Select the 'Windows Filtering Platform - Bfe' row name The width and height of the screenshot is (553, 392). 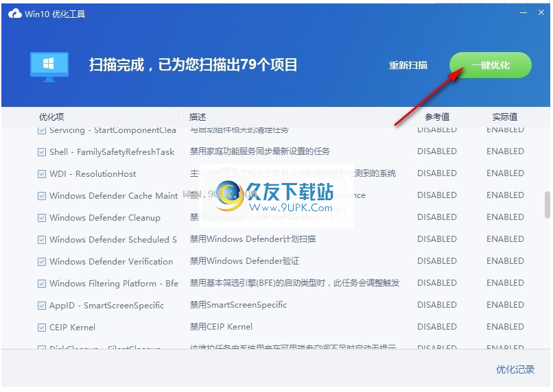click(114, 283)
